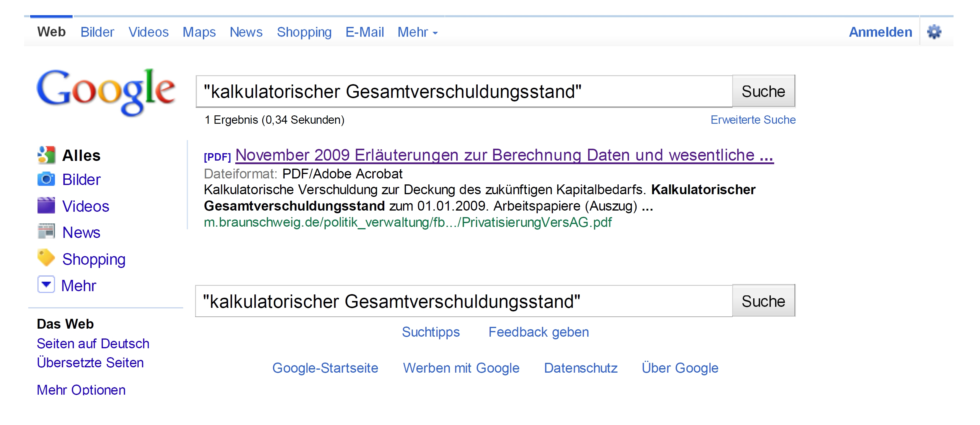Filter by Seiten auf Deutsch
Screen dimensions: 980x425
(x=93, y=344)
